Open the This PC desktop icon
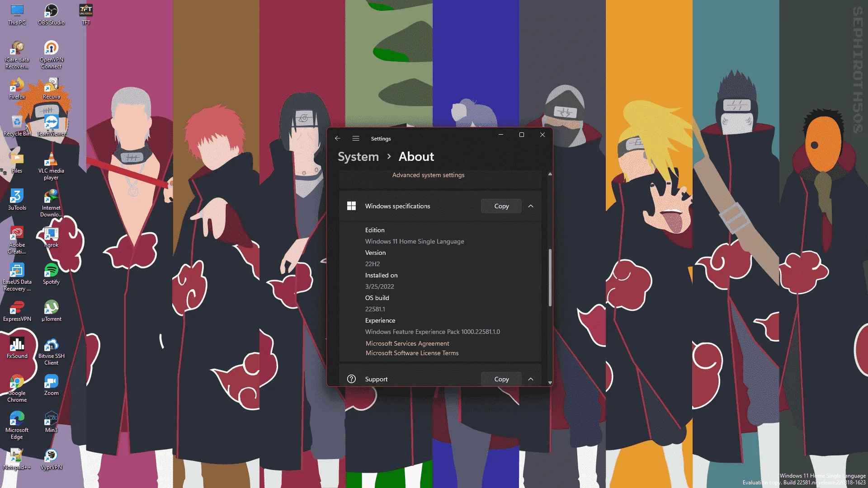The image size is (868, 488). [x=17, y=14]
